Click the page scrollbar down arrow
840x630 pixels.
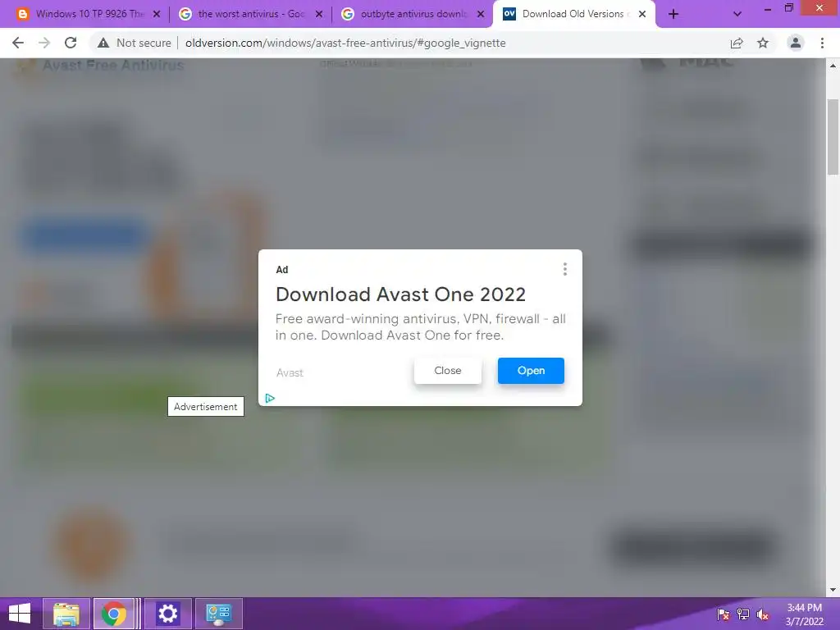point(833,590)
